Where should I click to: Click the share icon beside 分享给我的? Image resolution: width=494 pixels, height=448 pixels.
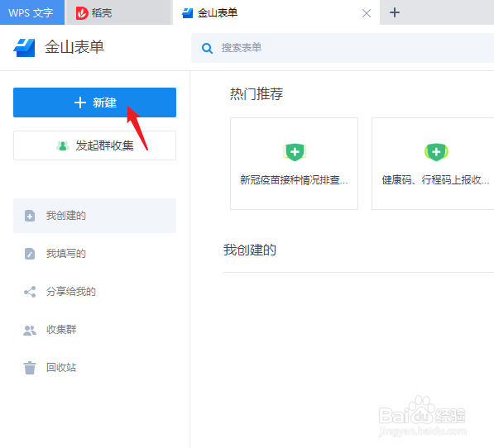tap(30, 292)
